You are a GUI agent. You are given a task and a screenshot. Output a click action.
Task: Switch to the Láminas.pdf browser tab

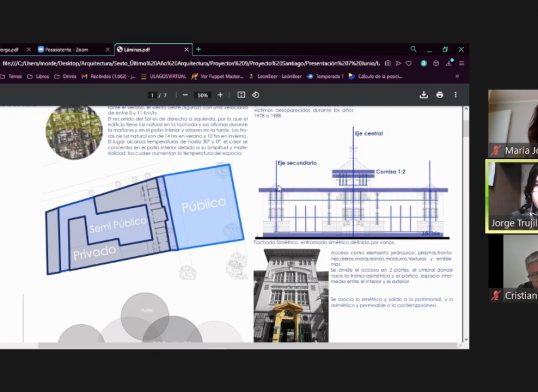(153, 50)
